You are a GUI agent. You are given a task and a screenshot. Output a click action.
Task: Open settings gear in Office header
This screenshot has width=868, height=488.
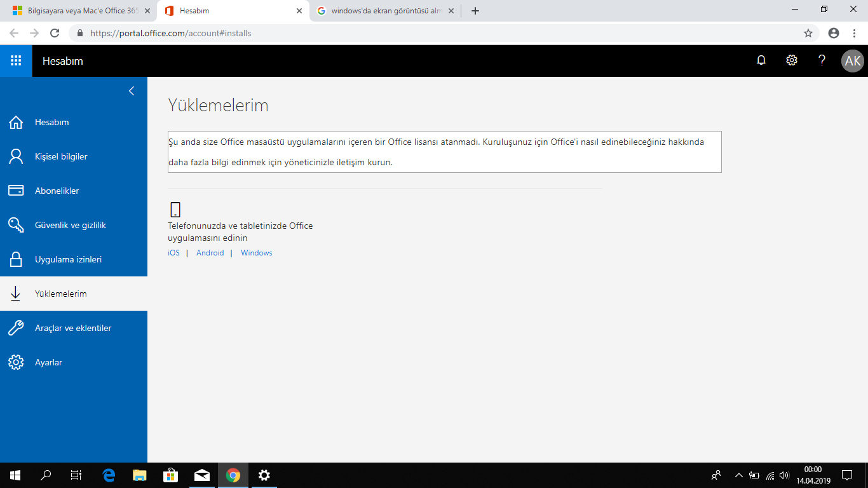click(x=792, y=61)
